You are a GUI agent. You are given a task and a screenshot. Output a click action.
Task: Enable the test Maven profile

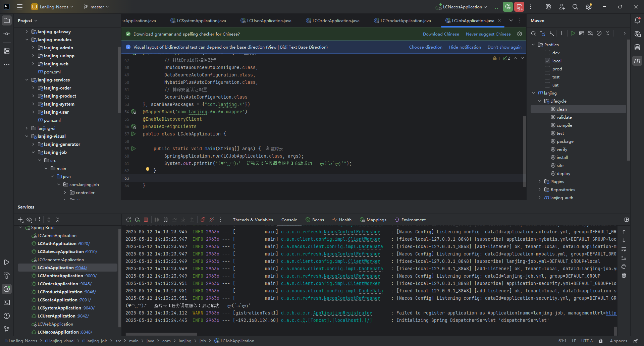point(547,77)
